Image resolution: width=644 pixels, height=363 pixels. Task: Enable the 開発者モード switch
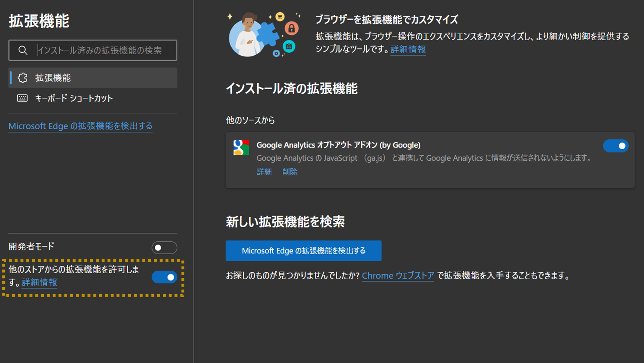164,247
